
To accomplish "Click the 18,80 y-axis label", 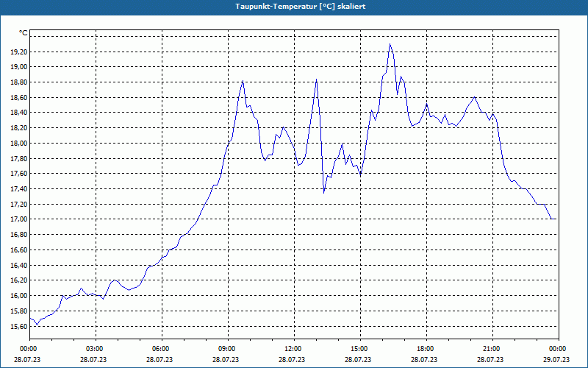I will [20, 82].
